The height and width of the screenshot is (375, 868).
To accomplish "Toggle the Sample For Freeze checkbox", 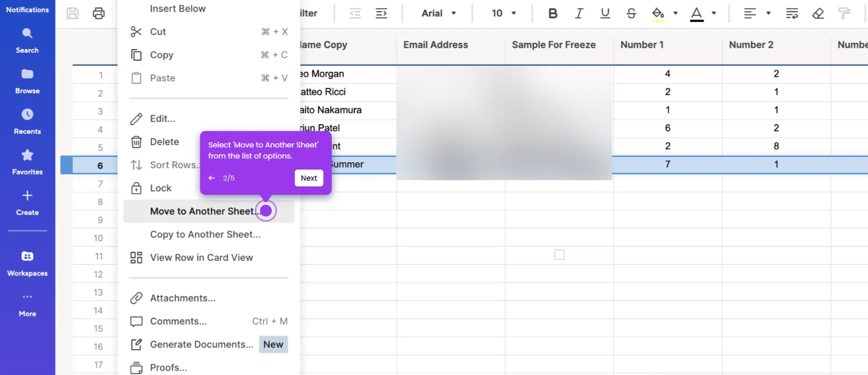I will (x=559, y=255).
